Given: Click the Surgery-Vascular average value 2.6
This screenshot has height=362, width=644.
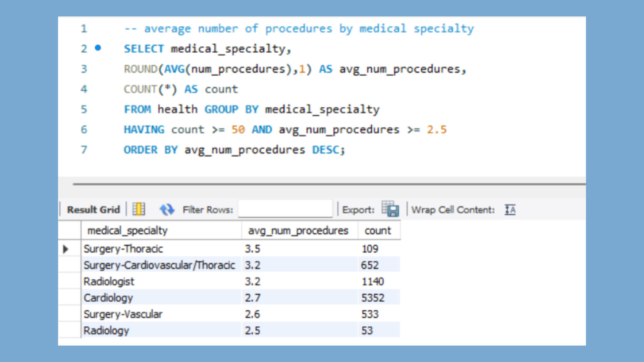Looking at the screenshot, I should click(252, 314).
